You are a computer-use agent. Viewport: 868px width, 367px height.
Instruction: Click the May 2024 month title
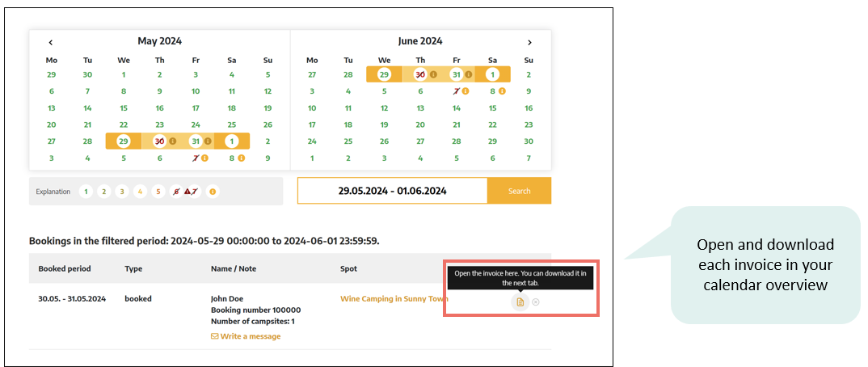[159, 41]
